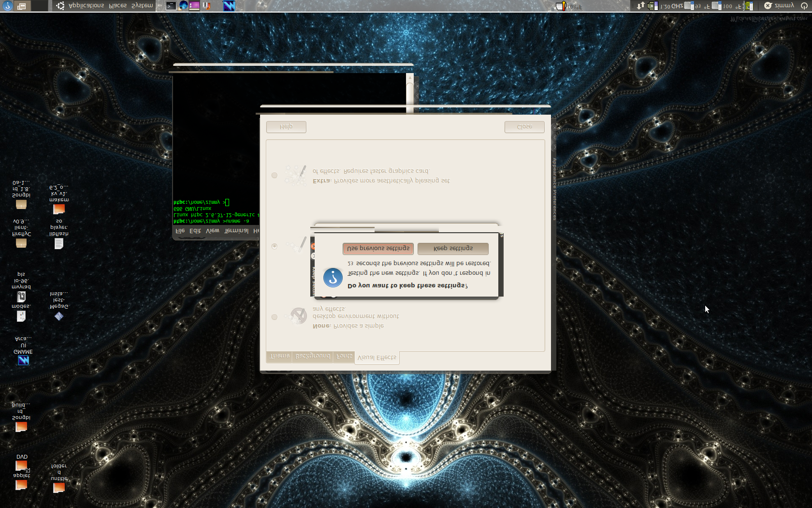Open the Applications menu in the top panel
Image resolution: width=812 pixels, height=508 pixels.
(86, 6)
